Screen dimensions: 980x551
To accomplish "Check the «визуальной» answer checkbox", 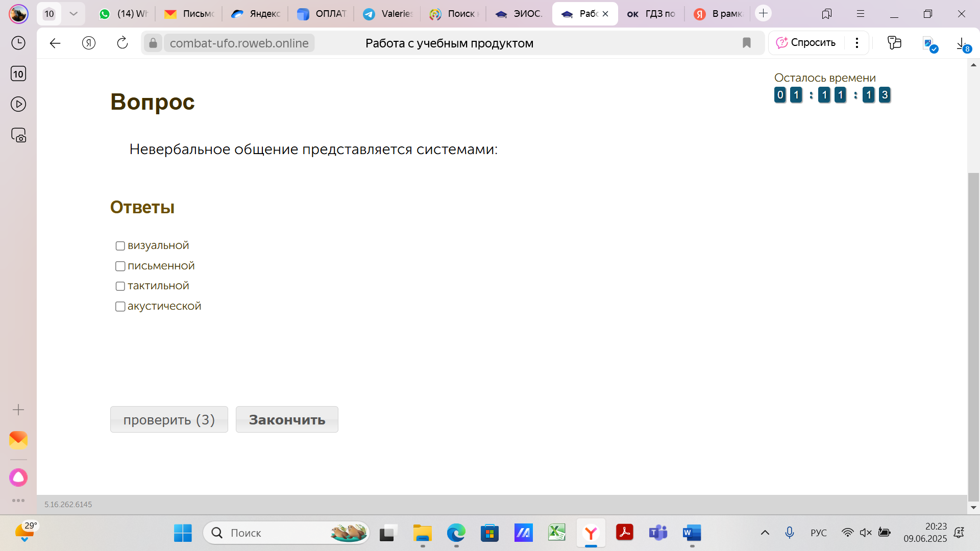I will pyautogui.click(x=120, y=246).
